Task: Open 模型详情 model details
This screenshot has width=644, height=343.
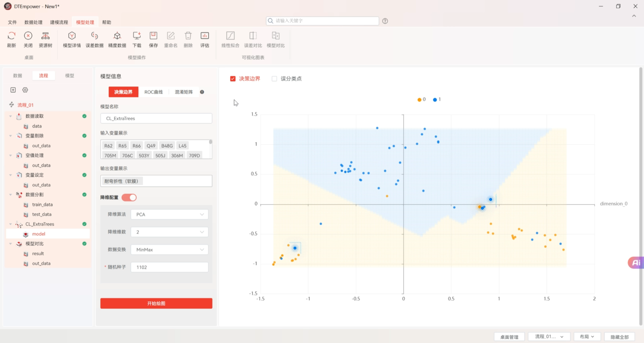Action: (72, 36)
